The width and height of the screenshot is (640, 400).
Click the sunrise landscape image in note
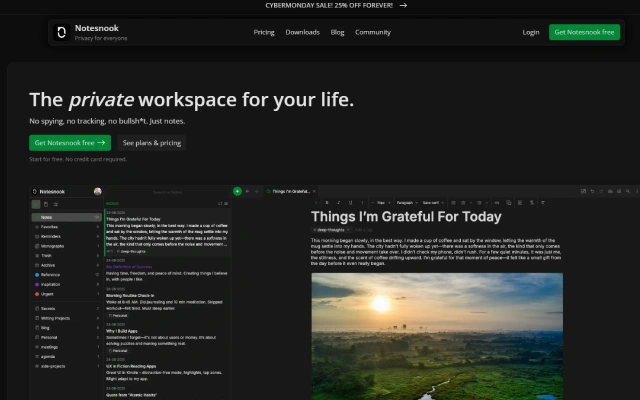[437, 336]
